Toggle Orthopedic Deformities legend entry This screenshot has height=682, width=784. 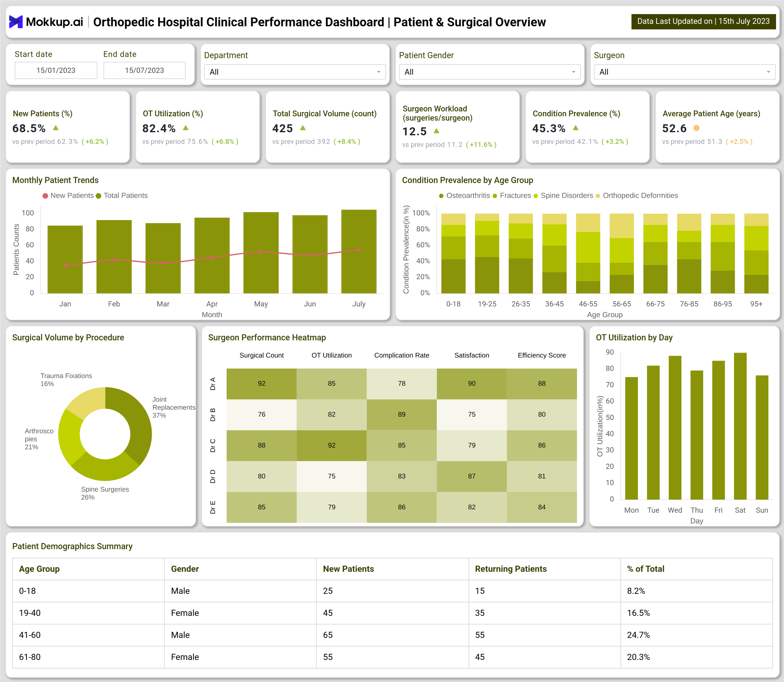(x=637, y=196)
